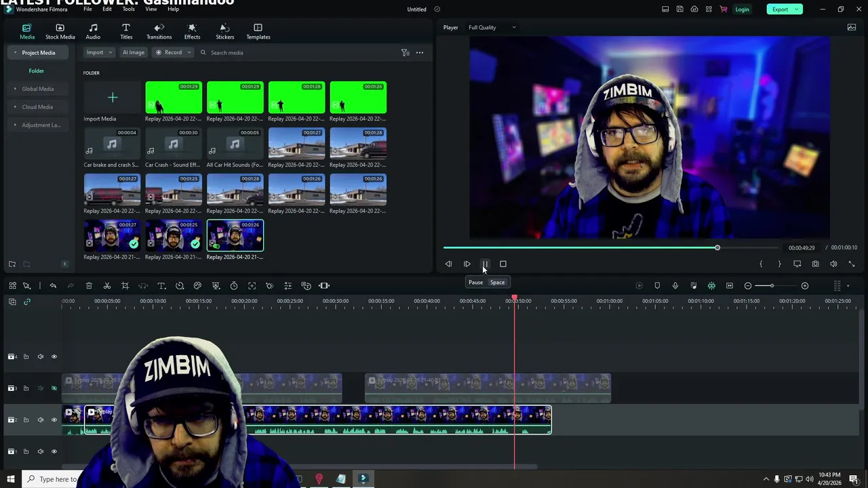Lock video track 2 with its lock icon
Viewport: 868px width, 488px height.
(26, 420)
